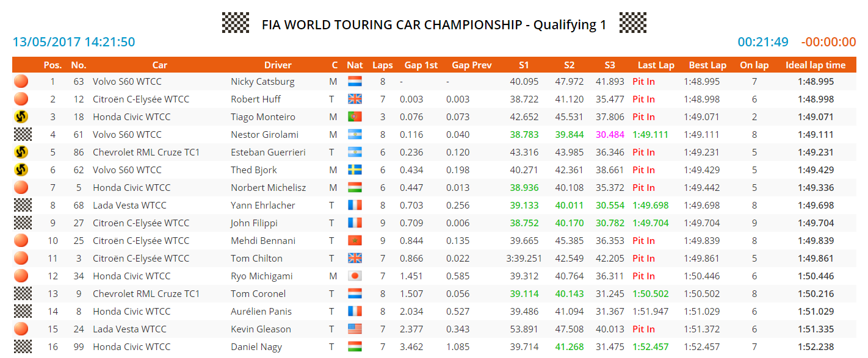
Task: Click the UK flag beside Robert Huff
Action: coord(355,99)
